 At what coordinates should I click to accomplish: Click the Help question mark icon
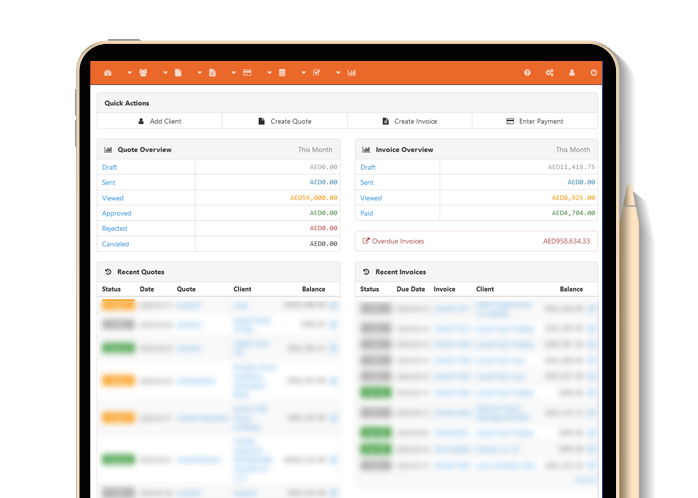527,73
